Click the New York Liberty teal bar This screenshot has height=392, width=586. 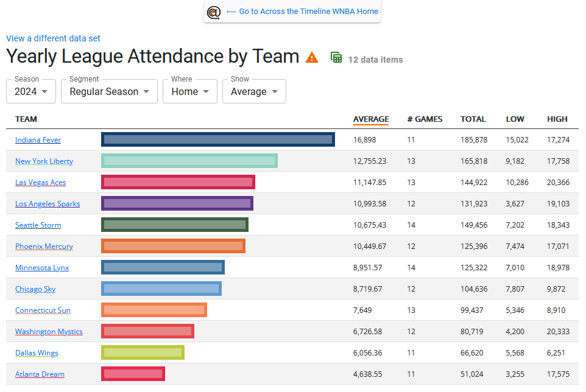click(189, 161)
